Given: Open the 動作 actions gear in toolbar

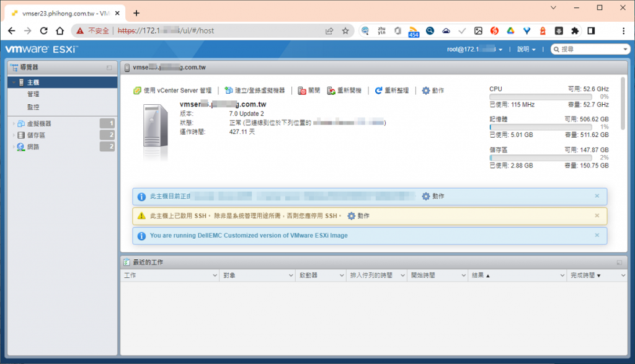Looking at the screenshot, I should click(x=433, y=91).
